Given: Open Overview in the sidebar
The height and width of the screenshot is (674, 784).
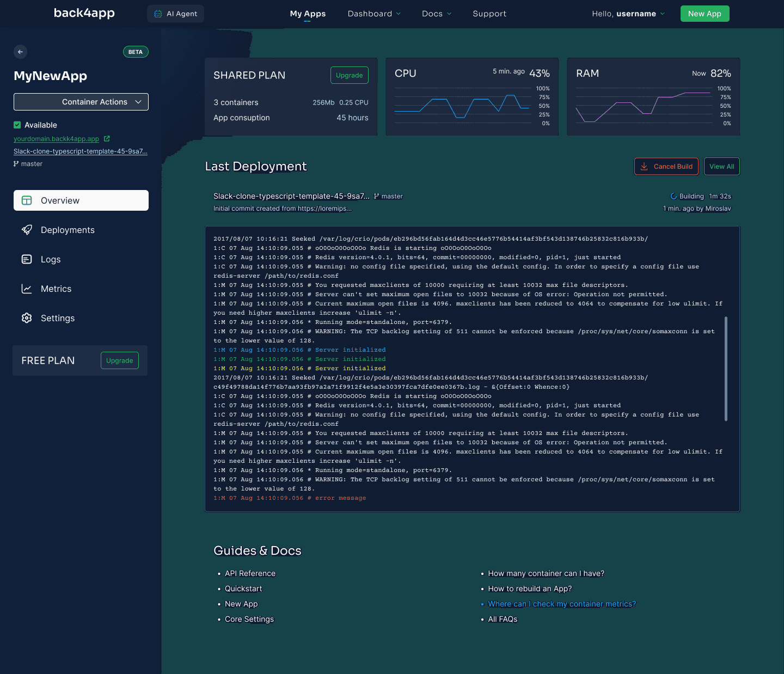Looking at the screenshot, I should (x=81, y=200).
